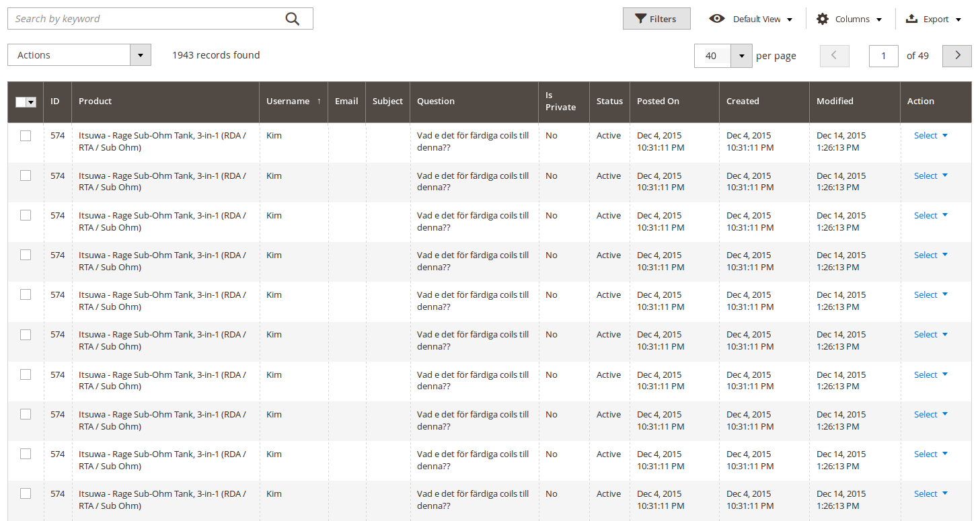Screen dimensions: 980x521
Task: Open the Filters panel
Action: click(656, 19)
